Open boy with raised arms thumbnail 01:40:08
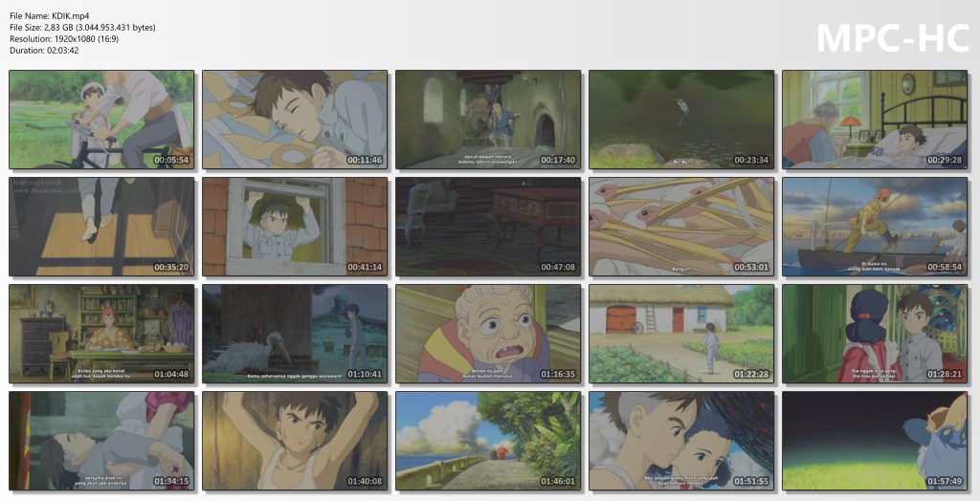This screenshot has width=980, height=501. [x=295, y=441]
